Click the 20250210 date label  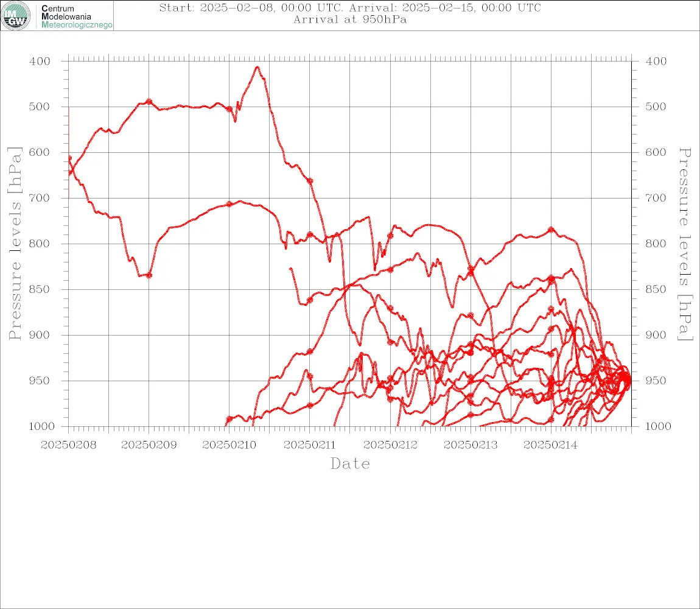point(229,445)
